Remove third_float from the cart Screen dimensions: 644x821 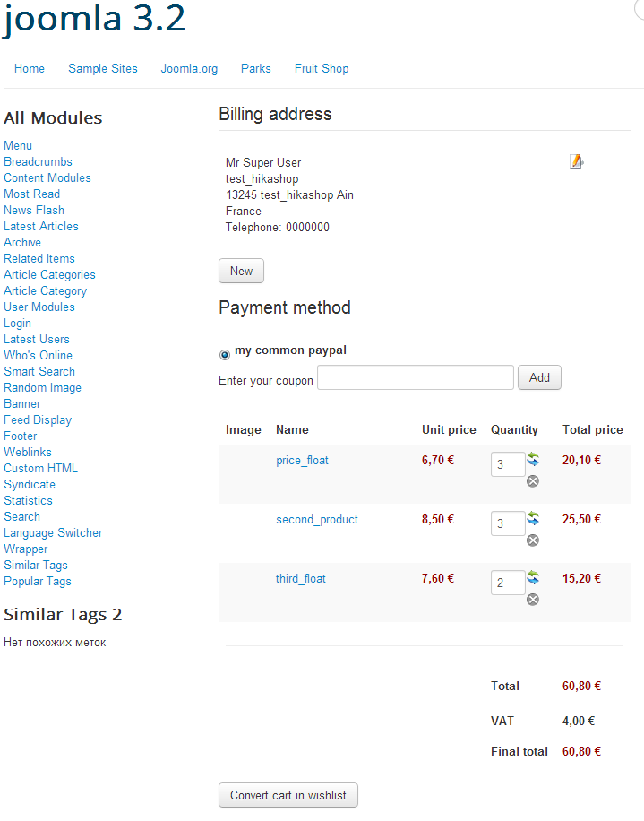point(533,600)
